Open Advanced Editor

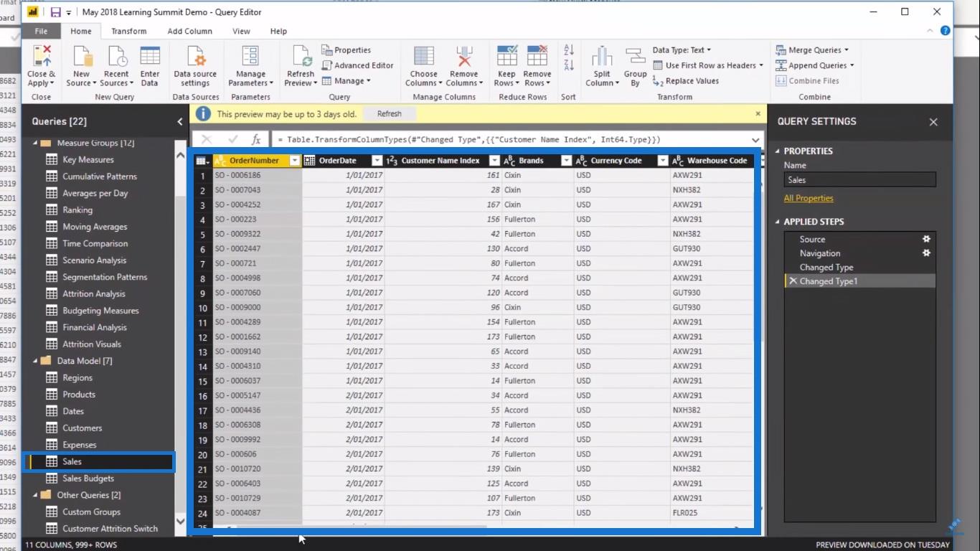point(357,65)
